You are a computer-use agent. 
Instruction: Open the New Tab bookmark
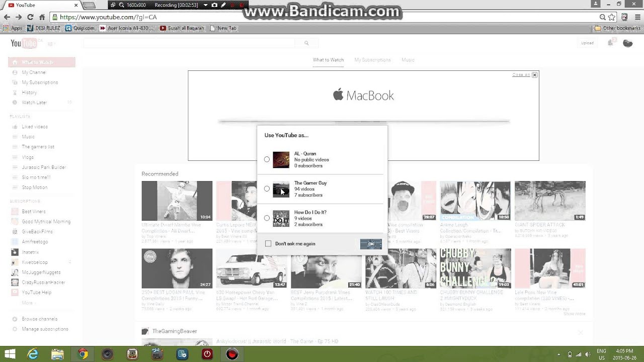pos(223,28)
